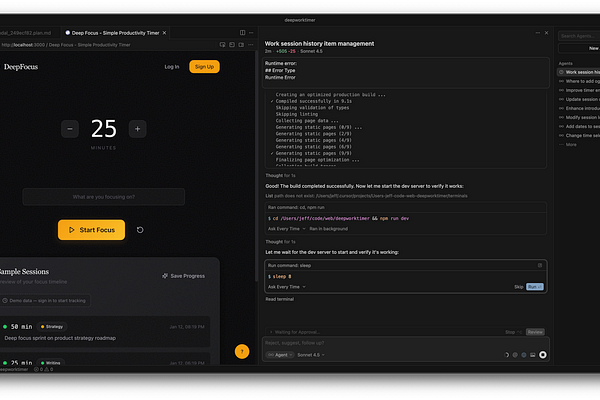Click the Search Agents field

[x=579, y=36]
